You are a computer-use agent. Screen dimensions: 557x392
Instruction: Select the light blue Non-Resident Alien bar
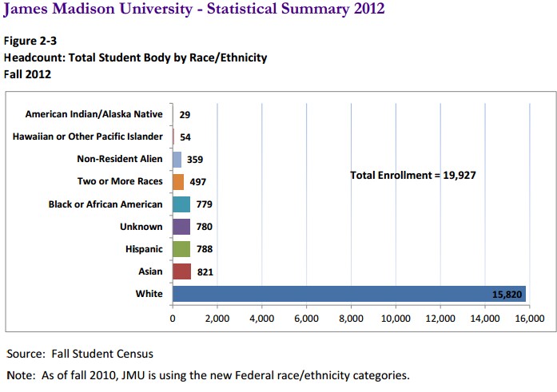(177, 160)
